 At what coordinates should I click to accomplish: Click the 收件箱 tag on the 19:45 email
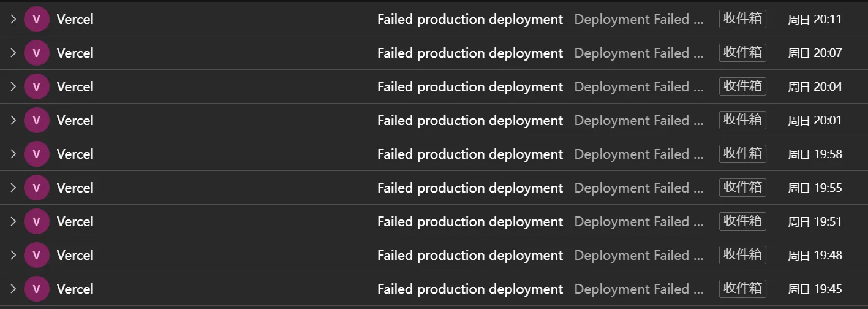tap(742, 288)
